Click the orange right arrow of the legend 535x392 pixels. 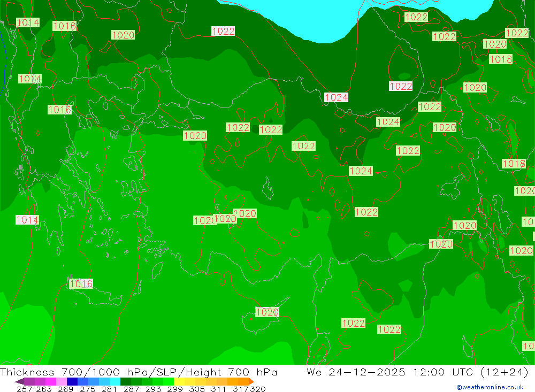[251, 381]
